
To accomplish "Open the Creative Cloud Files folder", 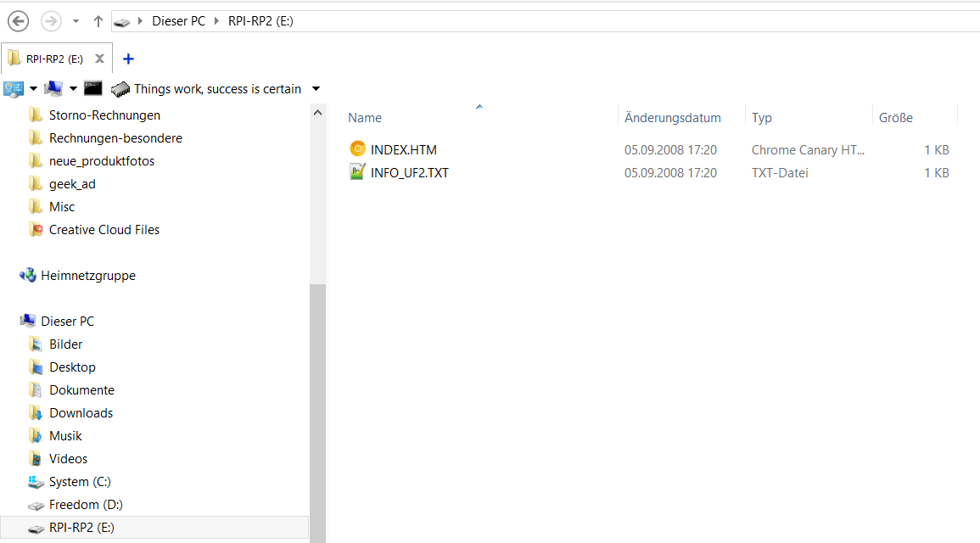I will [103, 229].
